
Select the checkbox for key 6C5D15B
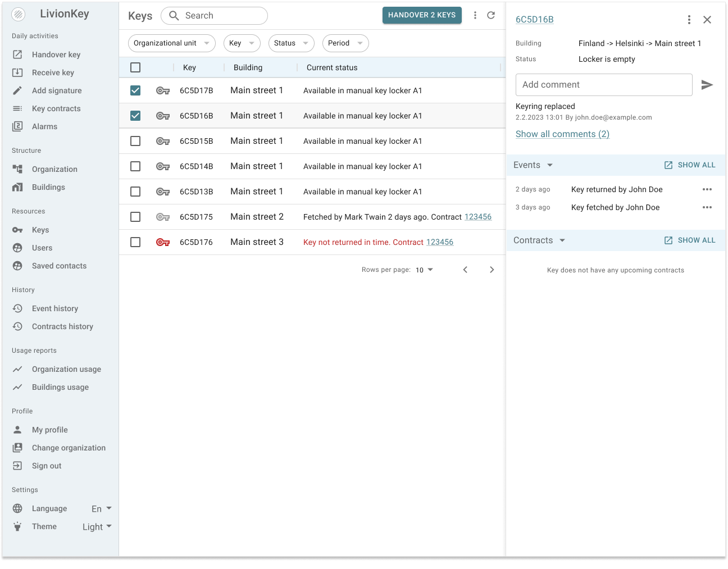[x=135, y=141]
